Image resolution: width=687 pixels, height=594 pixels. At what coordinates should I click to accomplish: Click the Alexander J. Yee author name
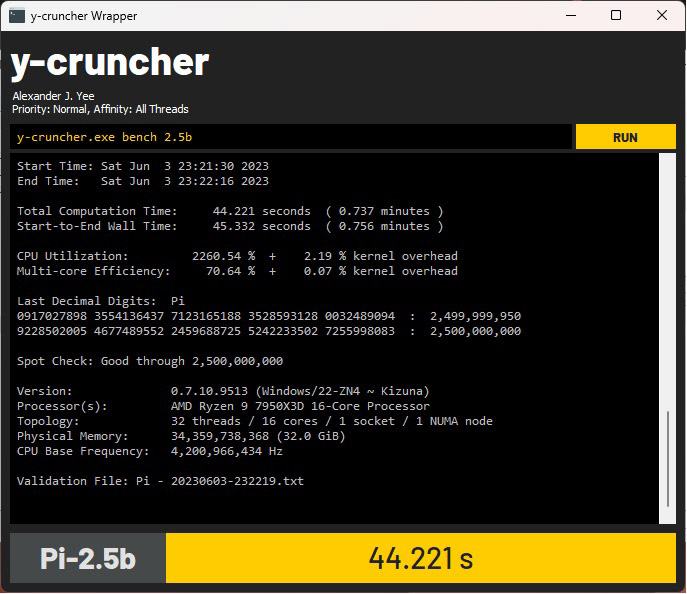pos(53,96)
